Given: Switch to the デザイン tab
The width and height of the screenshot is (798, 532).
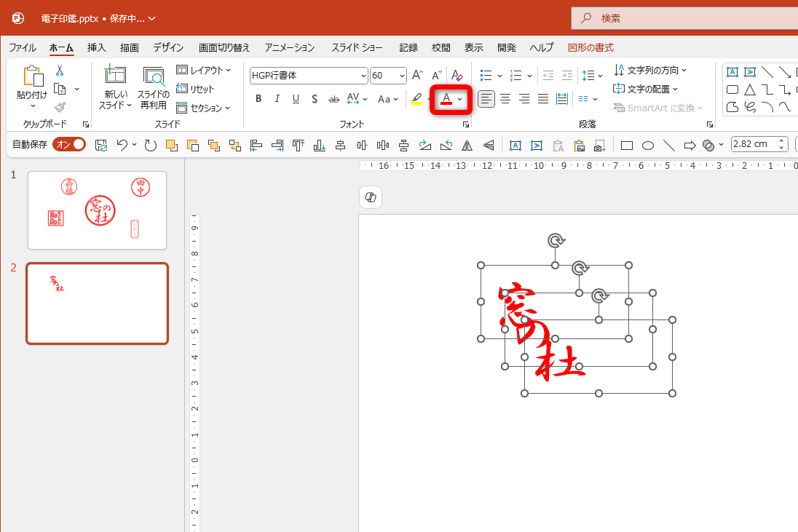Looking at the screenshot, I should pyautogui.click(x=168, y=48).
